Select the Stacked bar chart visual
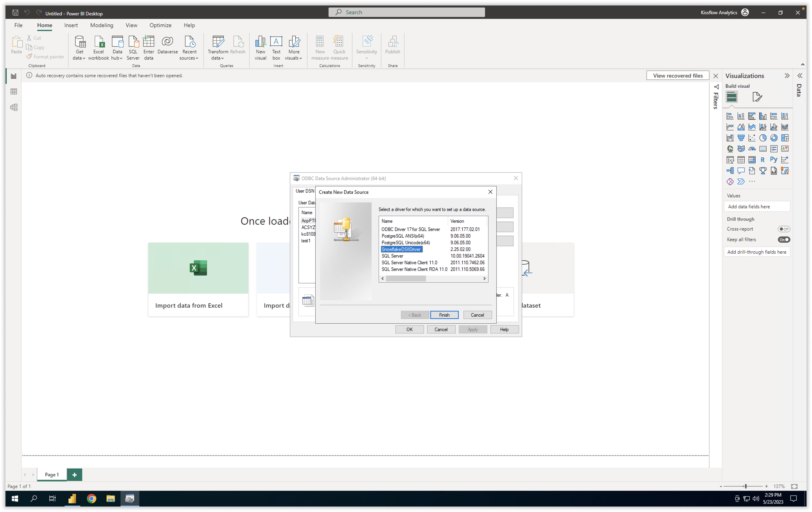 pos(730,116)
